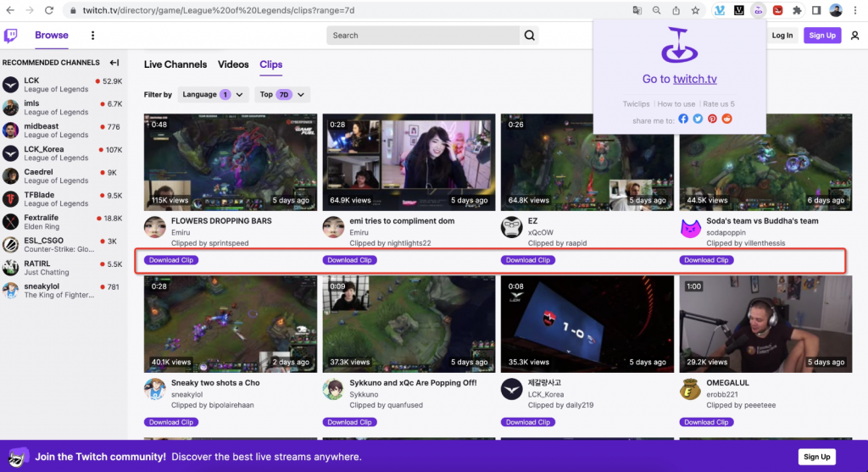Image resolution: width=868 pixels, height=472 pixels.
Task: Download the OMEGALUL clip
Action: pos(706,422)
